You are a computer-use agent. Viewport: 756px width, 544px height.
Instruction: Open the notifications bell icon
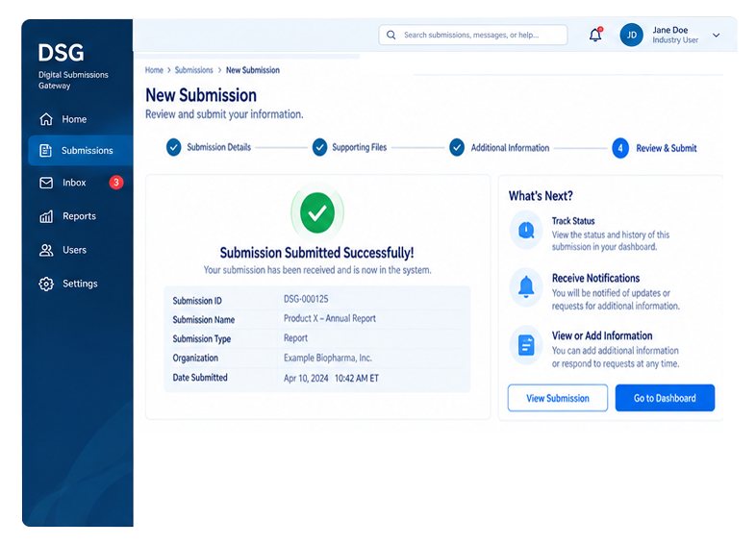[595, 35]
